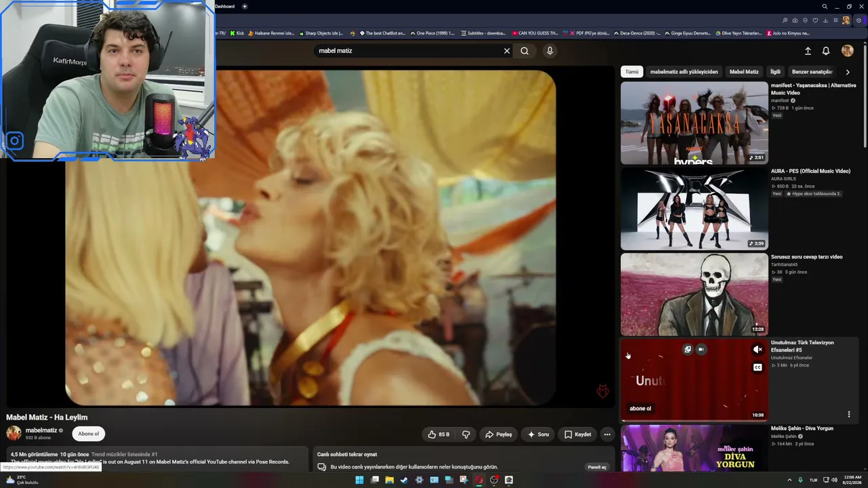Image resolution: width=868 pixels, height=488 pixels.
Task: Open a new browser tab with plus
Action: click(245, 7)
